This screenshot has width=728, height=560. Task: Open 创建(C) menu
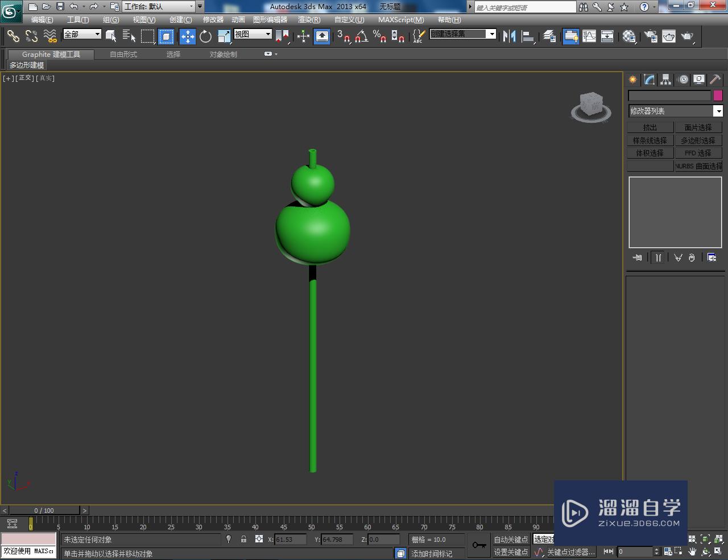(x=181, y=20)
